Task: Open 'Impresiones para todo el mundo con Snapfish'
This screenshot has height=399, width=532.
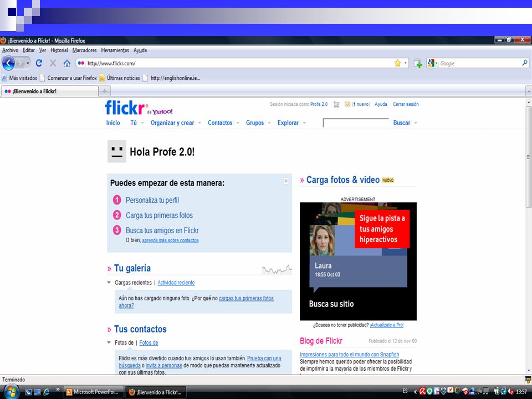Action: coord(349,354)
